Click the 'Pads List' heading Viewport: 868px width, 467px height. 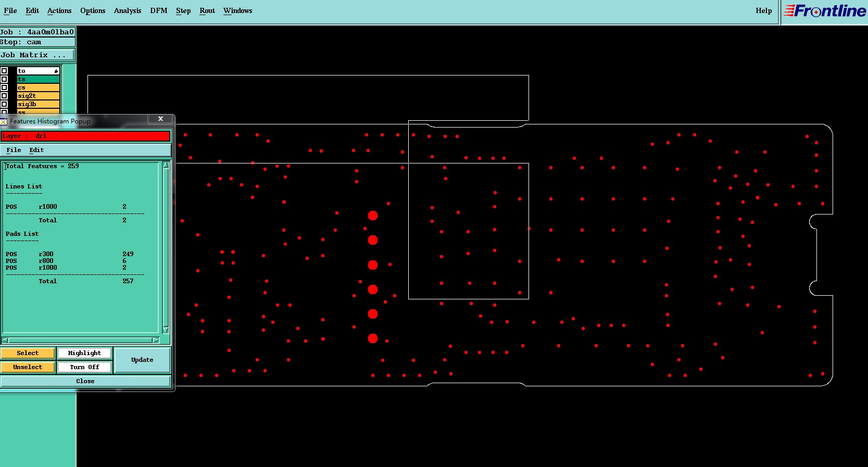(22, 234)
